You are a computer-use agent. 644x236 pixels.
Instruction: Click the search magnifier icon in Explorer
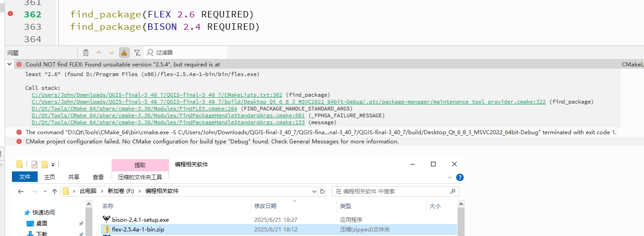click(453, 191)
